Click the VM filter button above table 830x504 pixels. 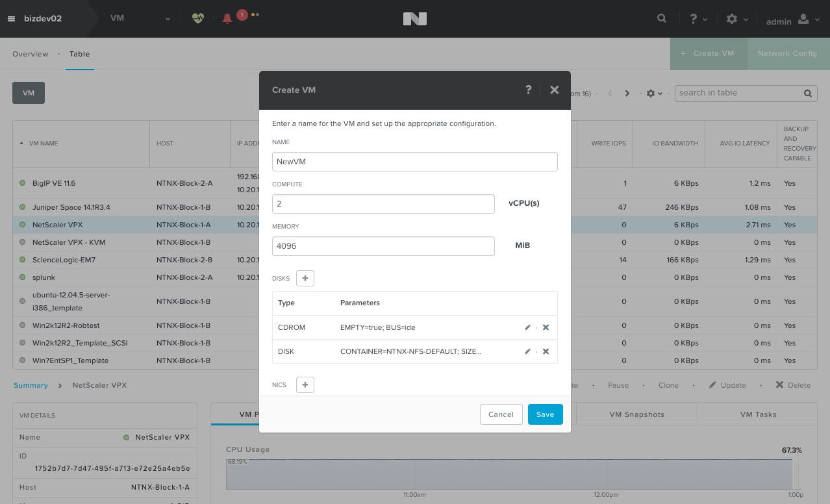(x=29, y=93)
